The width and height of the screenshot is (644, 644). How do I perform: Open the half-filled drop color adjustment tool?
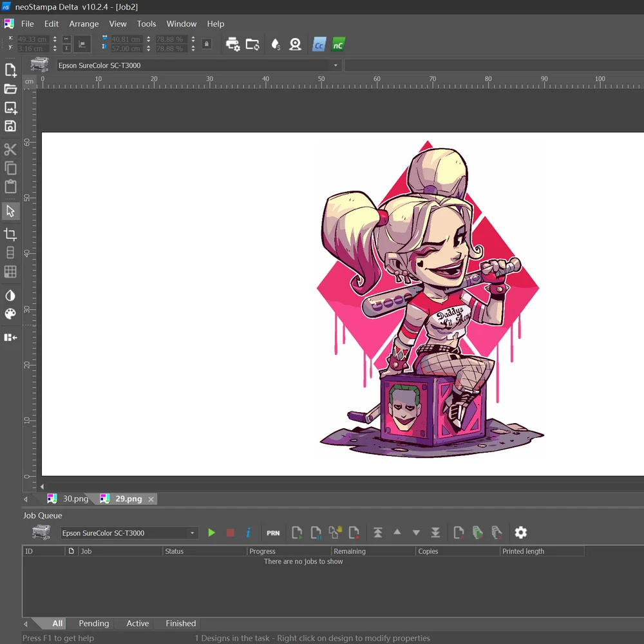tap(10, 296)
